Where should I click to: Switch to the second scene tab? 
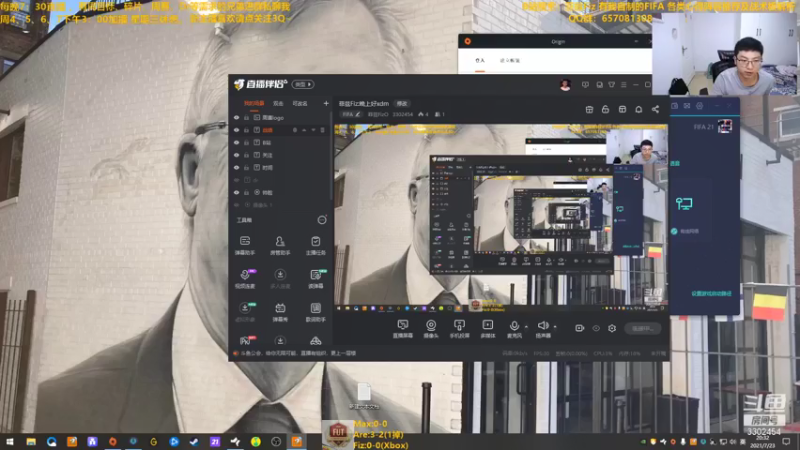(278, 104)
